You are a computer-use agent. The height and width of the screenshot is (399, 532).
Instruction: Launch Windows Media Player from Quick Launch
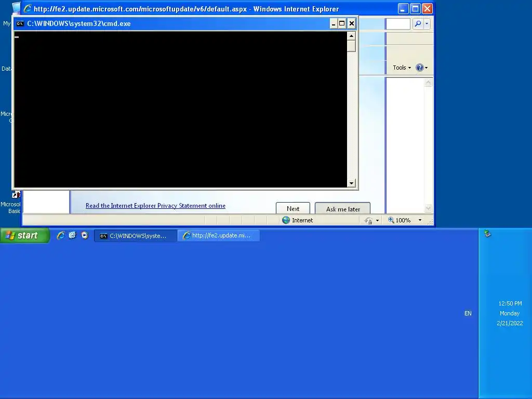[x=85, y=235]
